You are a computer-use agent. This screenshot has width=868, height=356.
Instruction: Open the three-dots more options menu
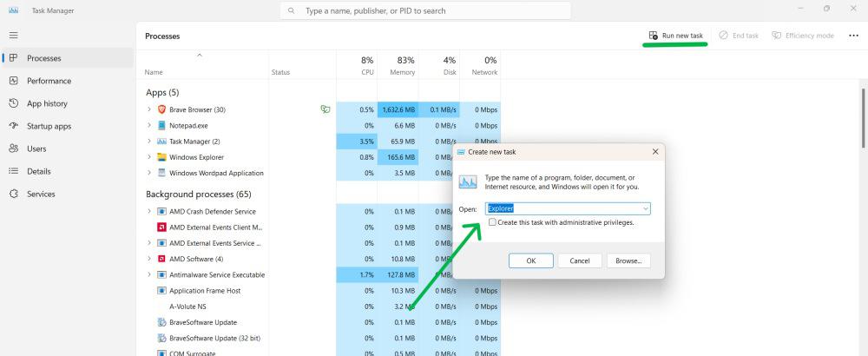click(x=853, y=36)
